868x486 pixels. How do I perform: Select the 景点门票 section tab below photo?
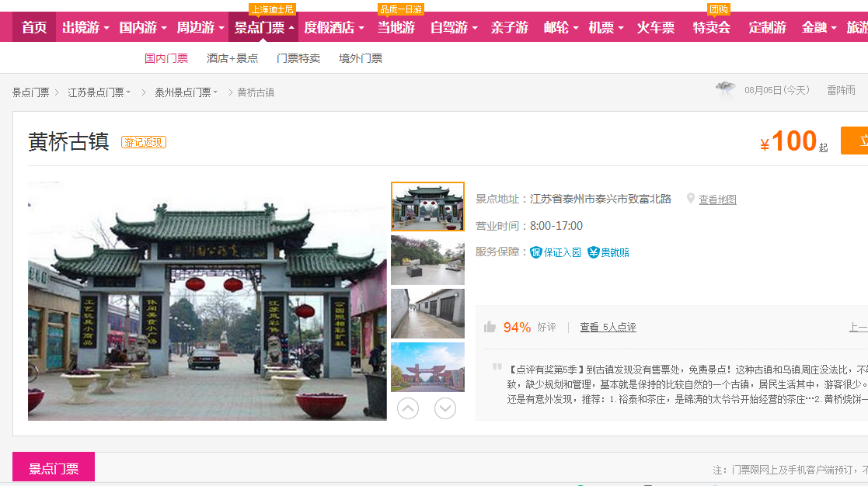pos(54,468)
